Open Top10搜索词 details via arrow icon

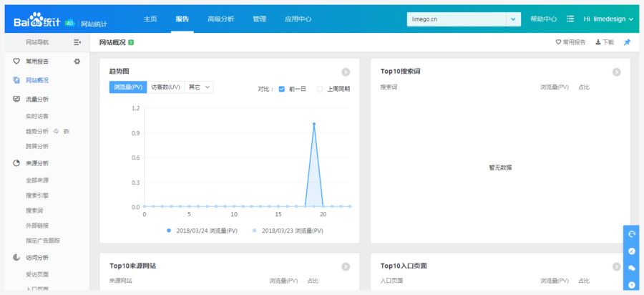point(616,72)
